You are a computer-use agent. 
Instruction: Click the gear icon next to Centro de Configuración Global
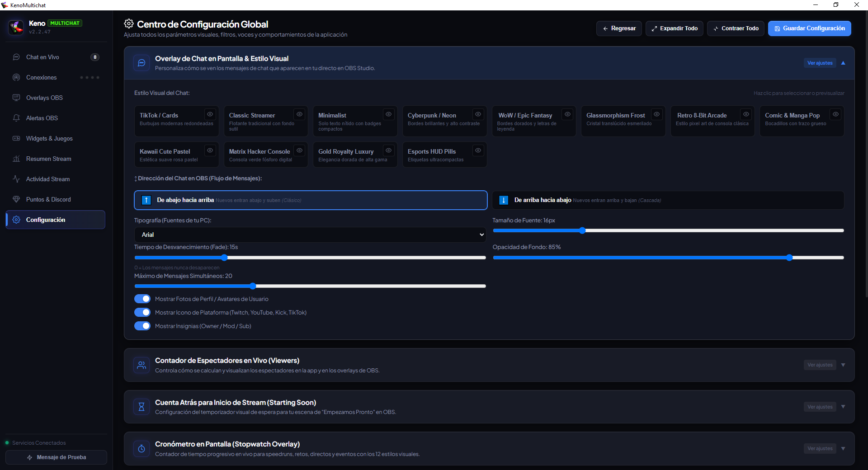click(x=129, y=24)
